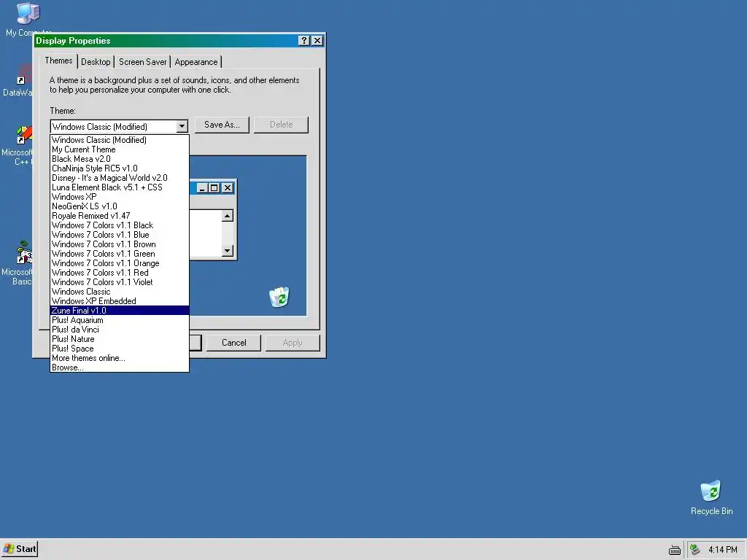
Task: Select Black Mesa v2.0 theme
Action: point(120,159)
